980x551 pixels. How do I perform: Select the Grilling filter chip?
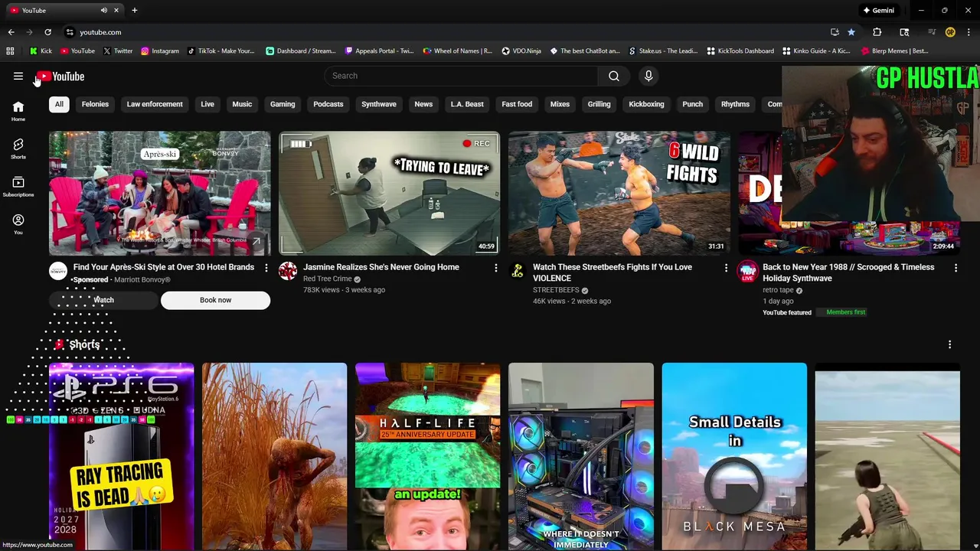tap(599, 104)
